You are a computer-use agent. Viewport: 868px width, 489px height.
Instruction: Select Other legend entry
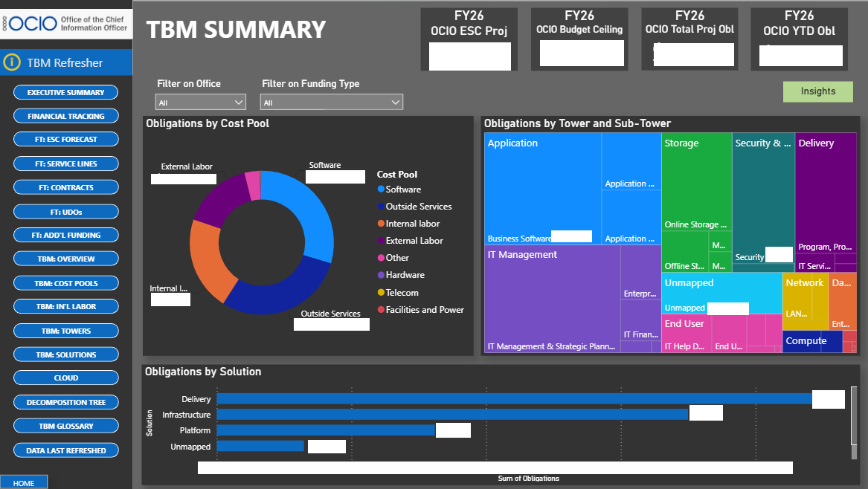(393, 258)
